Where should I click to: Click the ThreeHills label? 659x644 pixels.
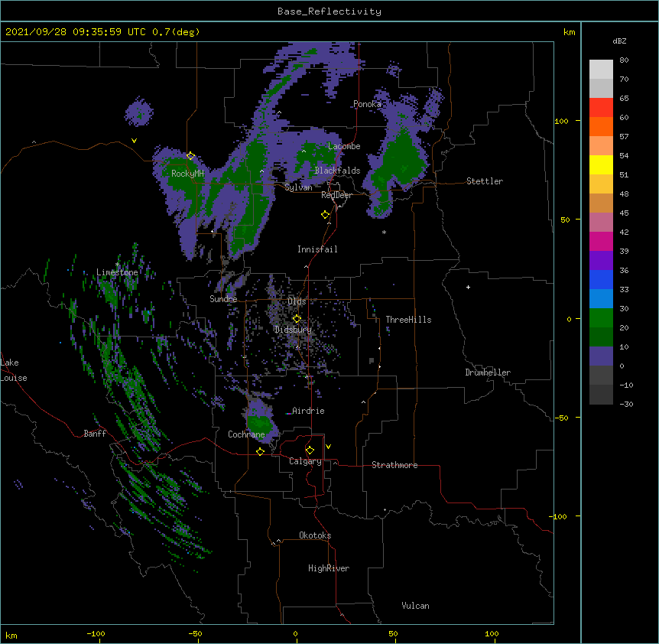408,320
